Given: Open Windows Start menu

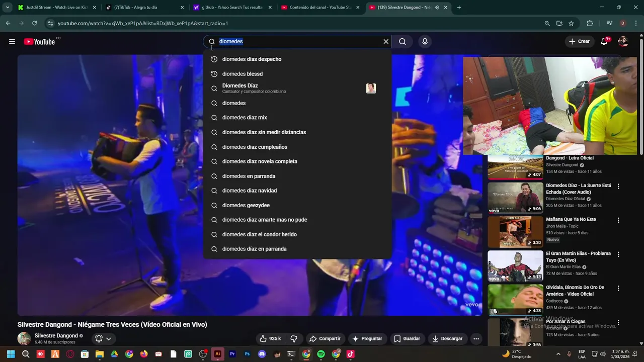Looking at the screenshot, I should (x=11, y=354).
